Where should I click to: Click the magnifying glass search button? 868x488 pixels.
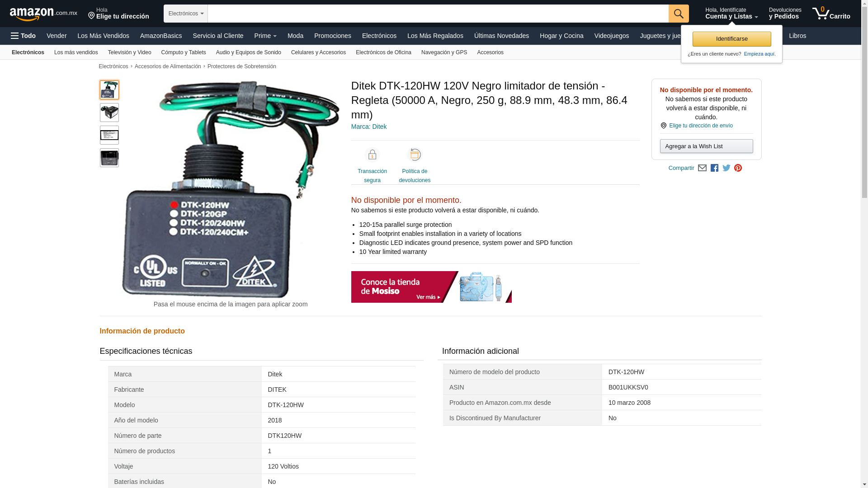(x=678, y=14)
